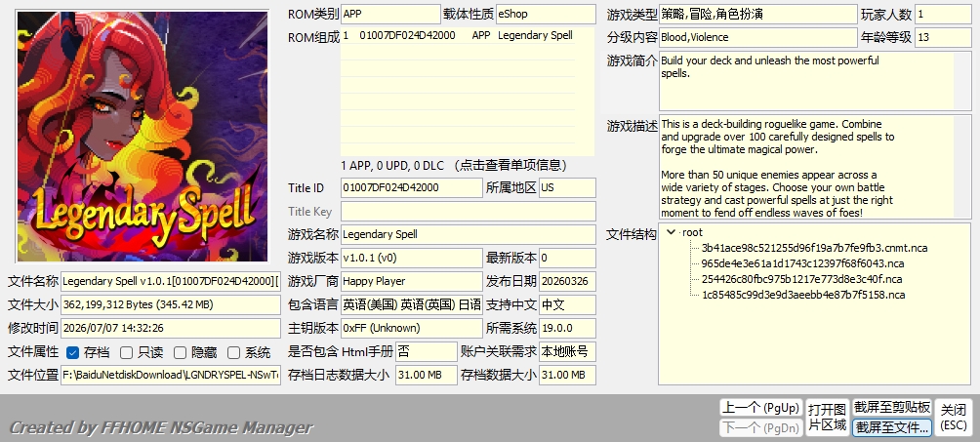Toggle the 存档 archive checkbox
Screen dimensions: 980x442
point(72,352)
